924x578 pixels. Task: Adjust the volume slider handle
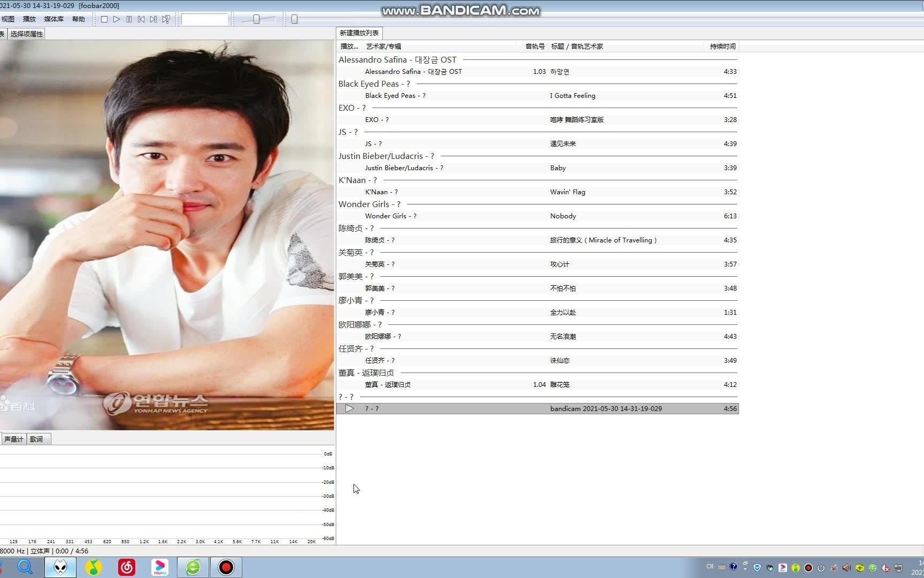[257, 19]
